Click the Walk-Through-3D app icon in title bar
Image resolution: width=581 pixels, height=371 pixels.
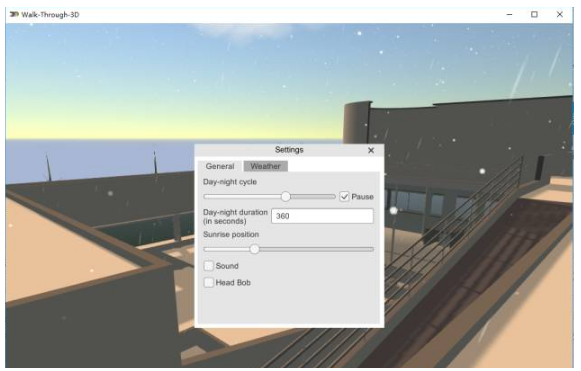(14, 14)
